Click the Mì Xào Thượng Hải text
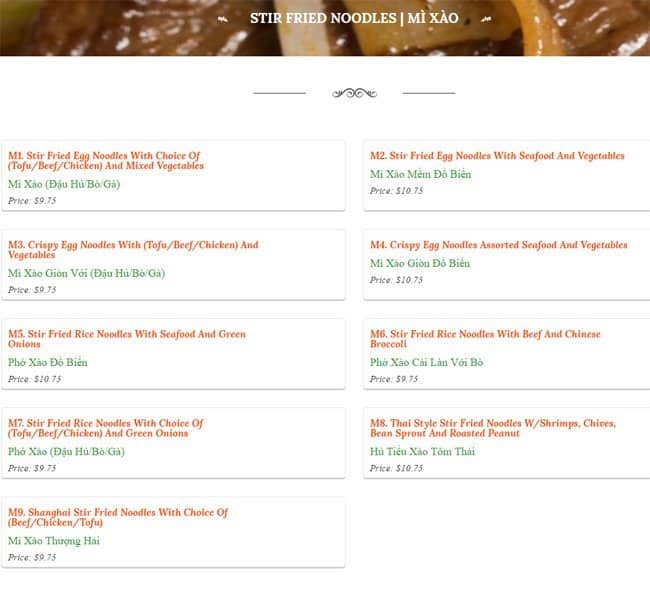Screen dimensions: 650x592 [54, 541]
